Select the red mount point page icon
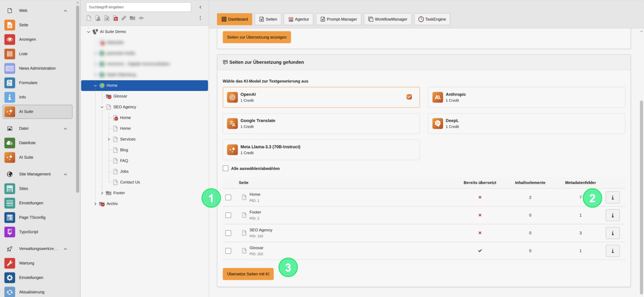644x297 pixels. point(115,18)
